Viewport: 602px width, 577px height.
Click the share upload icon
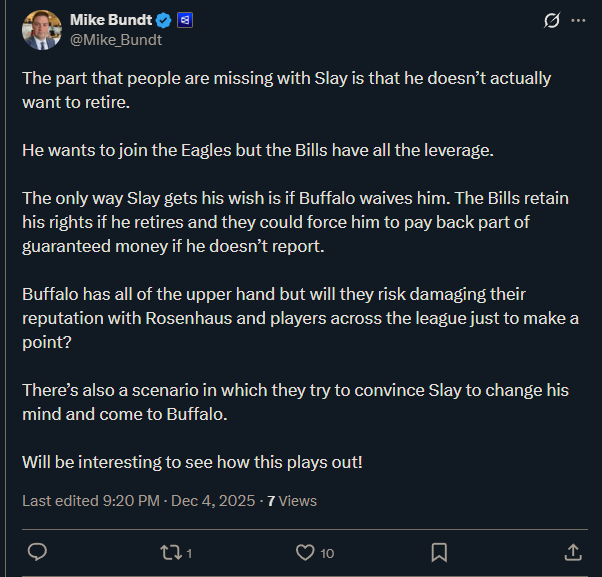573,552
